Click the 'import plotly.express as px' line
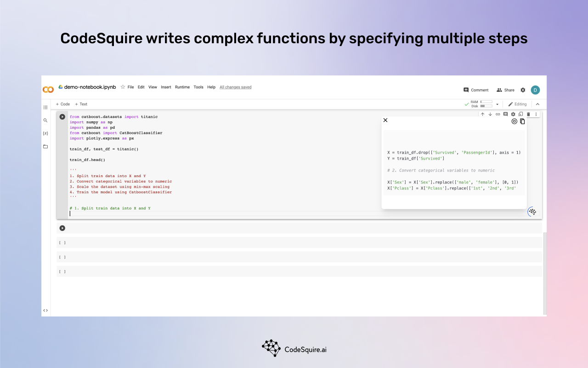 (102, 138)
